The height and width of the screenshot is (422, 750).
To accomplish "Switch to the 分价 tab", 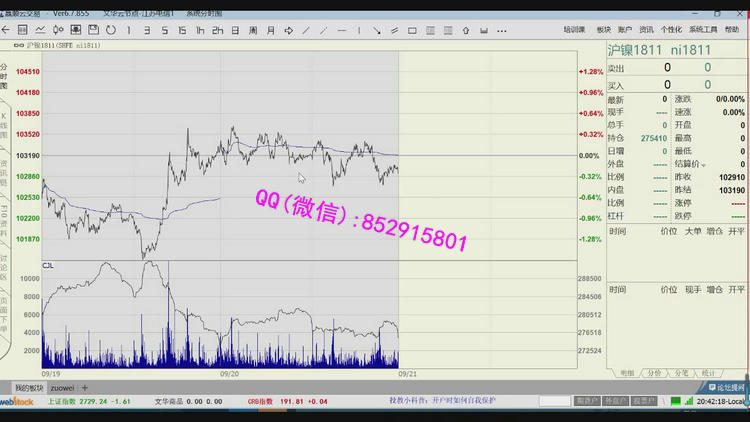I will pyautogui.click(x=655, y=372).
